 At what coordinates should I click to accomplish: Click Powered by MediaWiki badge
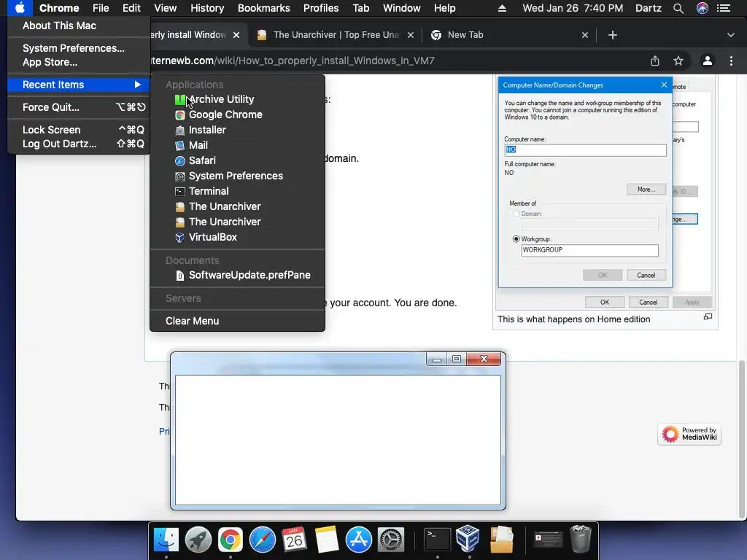[x=689, y=434]
